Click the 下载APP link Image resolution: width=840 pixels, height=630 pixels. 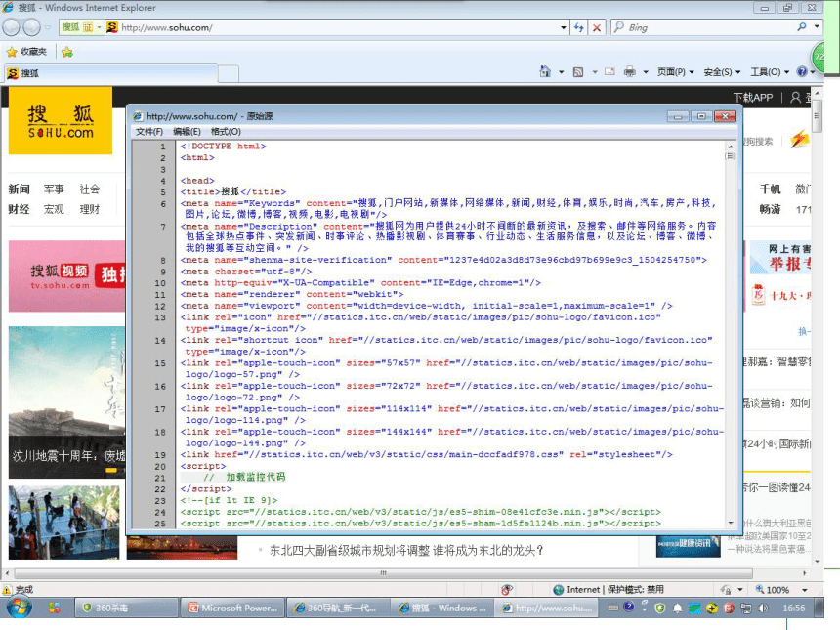point(753,98)
